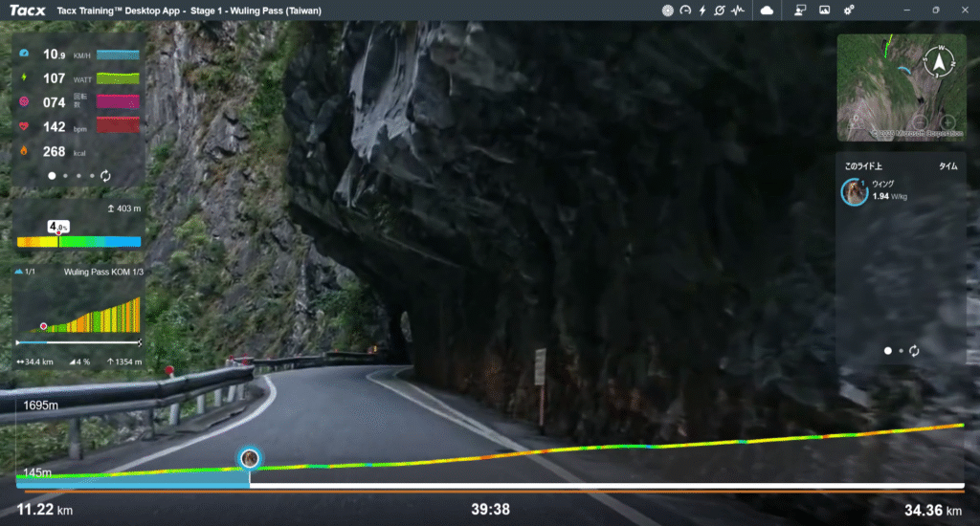Click the pink cadence icon beside 074
This screenshot has height=526, width=980.
point(24,101)
